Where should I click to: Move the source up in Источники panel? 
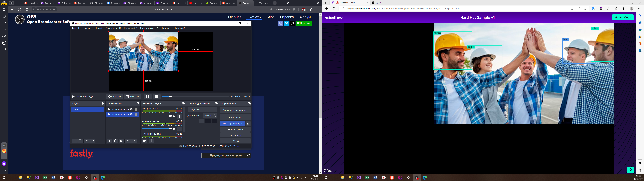128,141
